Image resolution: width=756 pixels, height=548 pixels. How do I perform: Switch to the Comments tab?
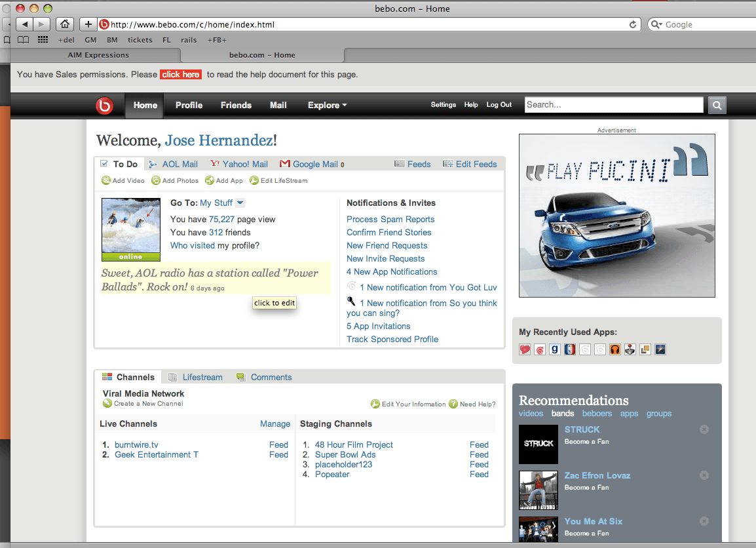(x=264, y=377)
